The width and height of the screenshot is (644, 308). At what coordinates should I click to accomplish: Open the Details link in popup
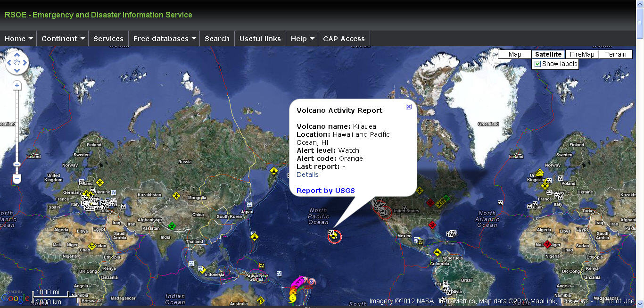[307, 175]
